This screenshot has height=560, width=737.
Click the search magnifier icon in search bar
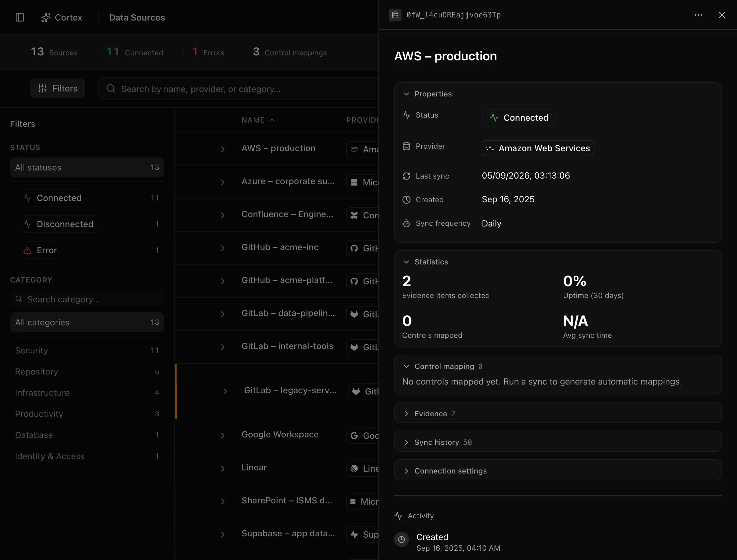[x=111, y=89]
